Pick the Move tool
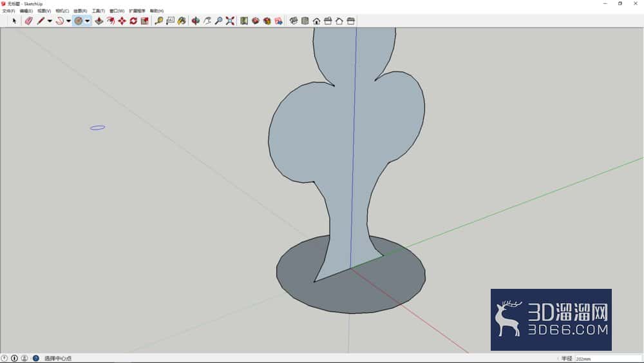 point(122,21)
